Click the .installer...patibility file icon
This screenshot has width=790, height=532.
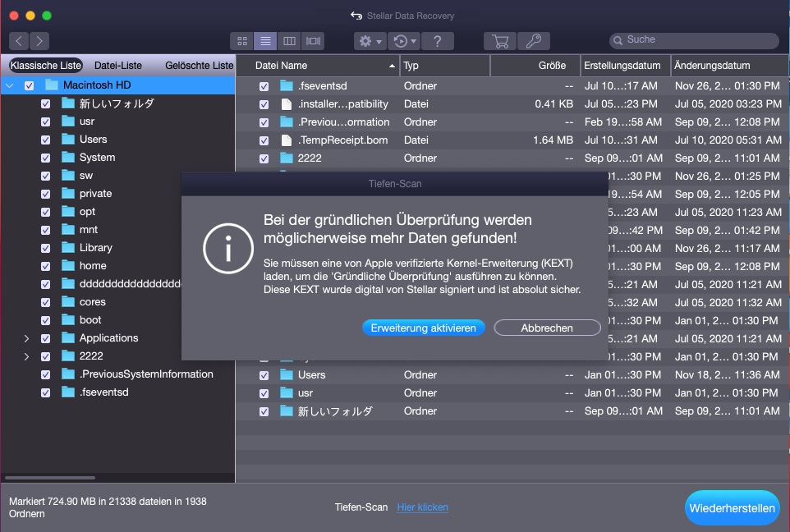coord(286,104)
